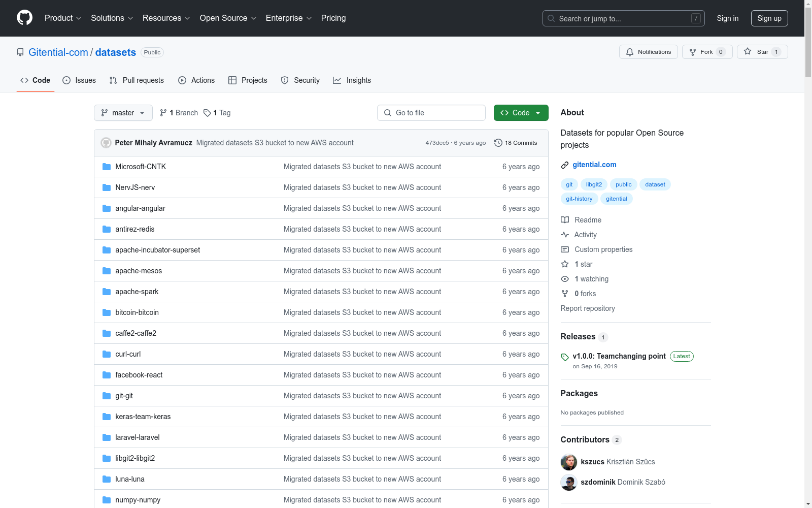Open the apache-incubator-superset folder
Screen dimensions: 812x508
tap(158, 250)
